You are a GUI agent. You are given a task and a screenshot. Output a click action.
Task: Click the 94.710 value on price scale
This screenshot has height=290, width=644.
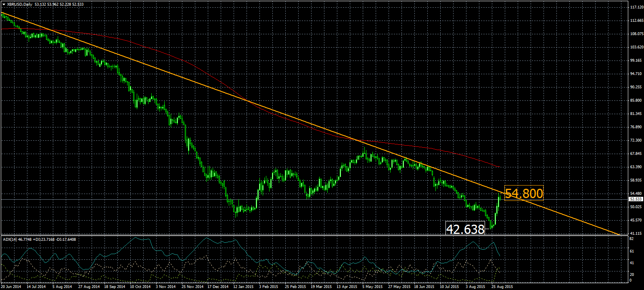[x=636, y=74]
